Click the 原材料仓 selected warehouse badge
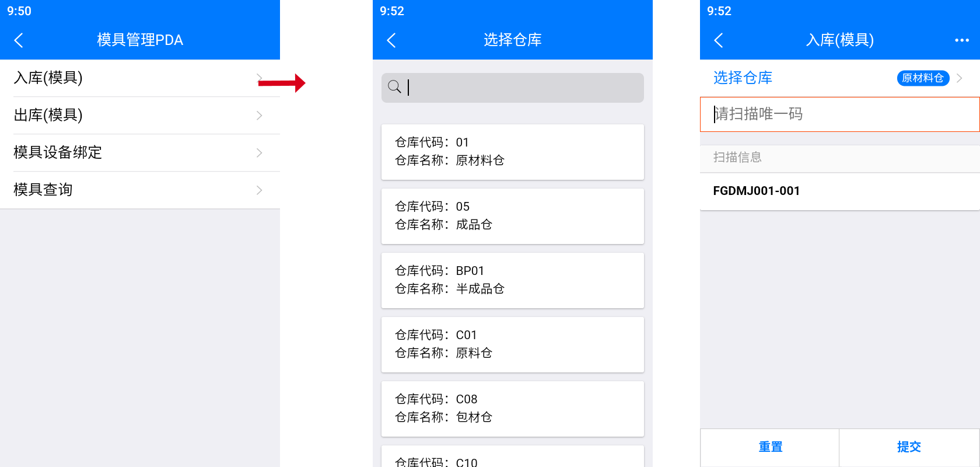This screenshot has width=980, height=467. [x=923, y=78]
